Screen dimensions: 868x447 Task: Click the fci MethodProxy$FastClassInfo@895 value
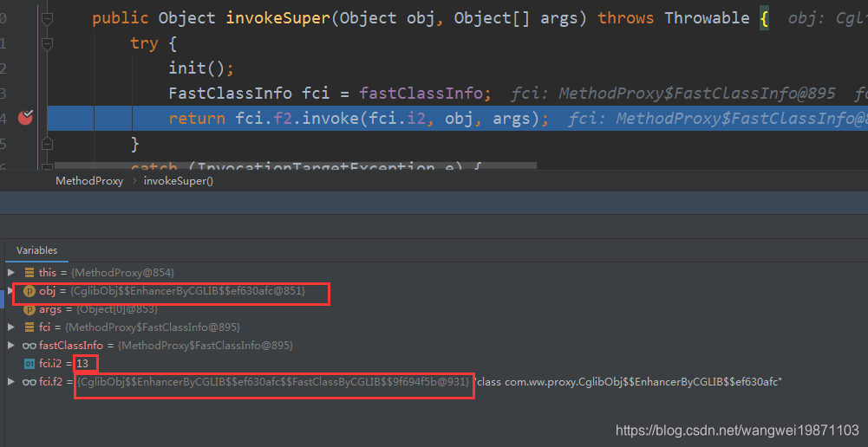[x=153, y=327]
